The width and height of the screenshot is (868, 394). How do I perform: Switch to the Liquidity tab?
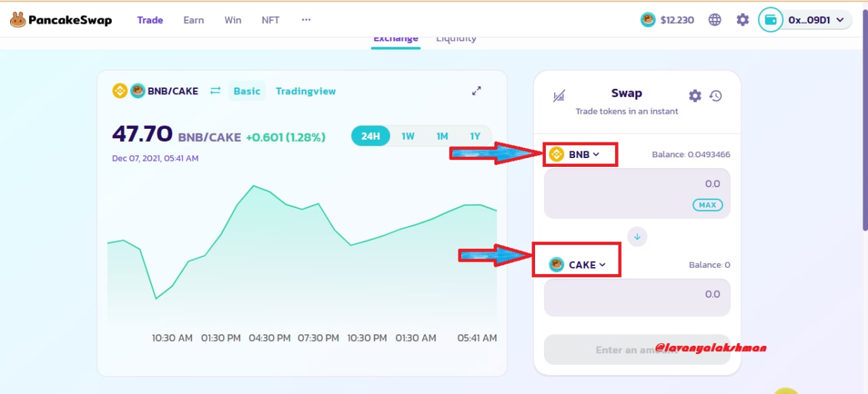pyautogui.click(x=456, y=39)
